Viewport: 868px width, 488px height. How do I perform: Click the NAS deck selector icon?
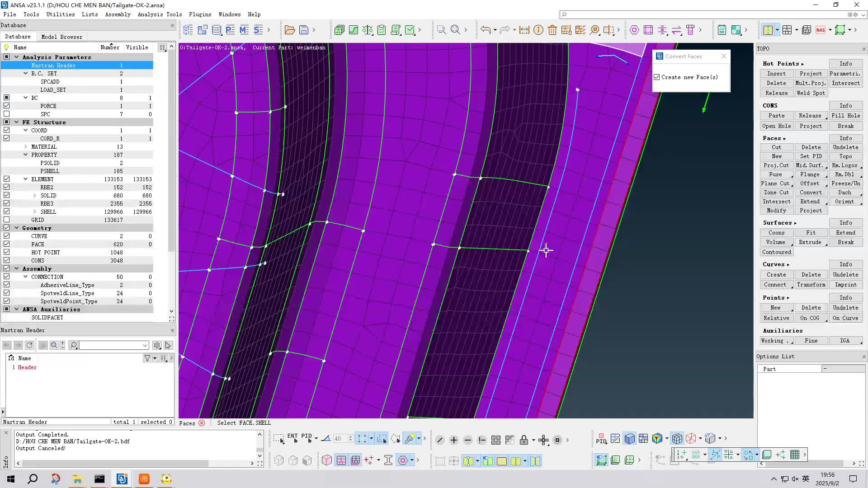coord(820,30)
